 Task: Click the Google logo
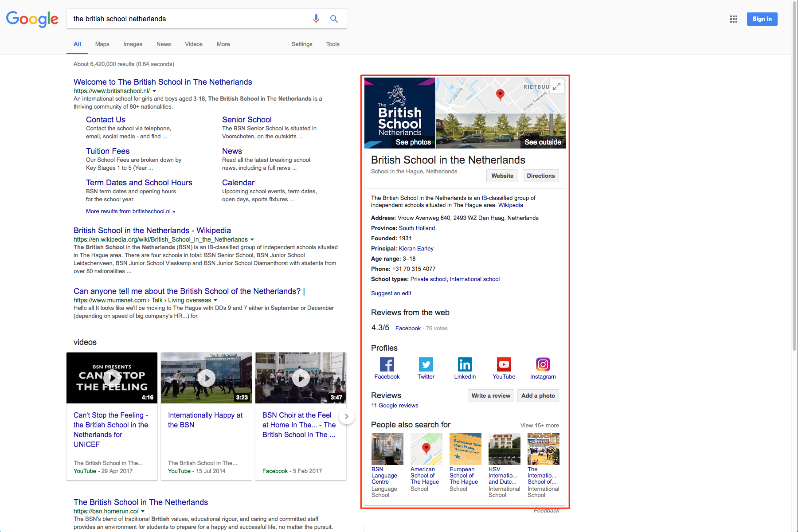[32, 19]
